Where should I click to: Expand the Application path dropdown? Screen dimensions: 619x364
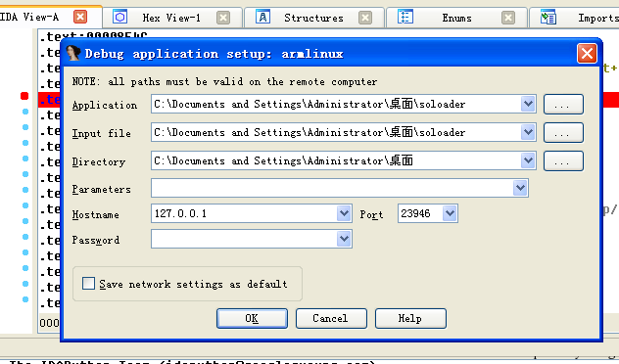pos(528,104)
